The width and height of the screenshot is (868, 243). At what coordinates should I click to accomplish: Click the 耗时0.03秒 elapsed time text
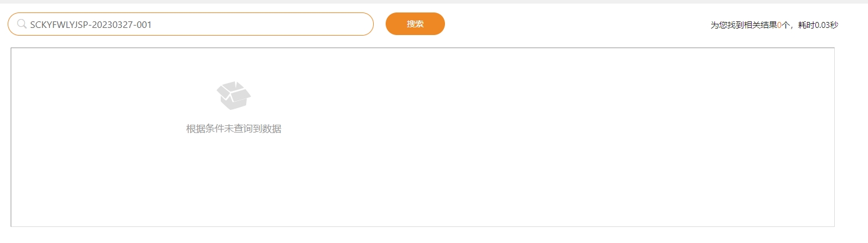coord(818,25)
